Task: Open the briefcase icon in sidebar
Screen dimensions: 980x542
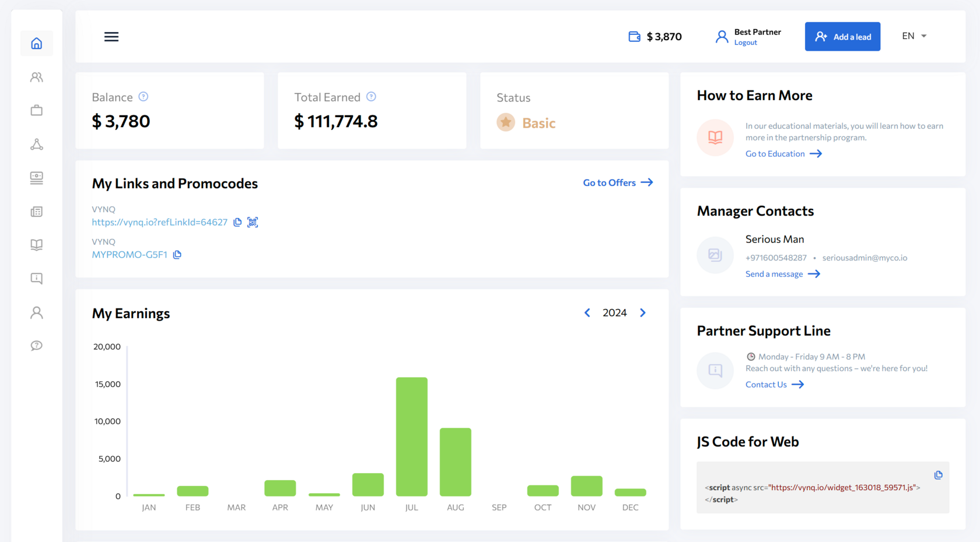Action: click(x=37, y=110)
